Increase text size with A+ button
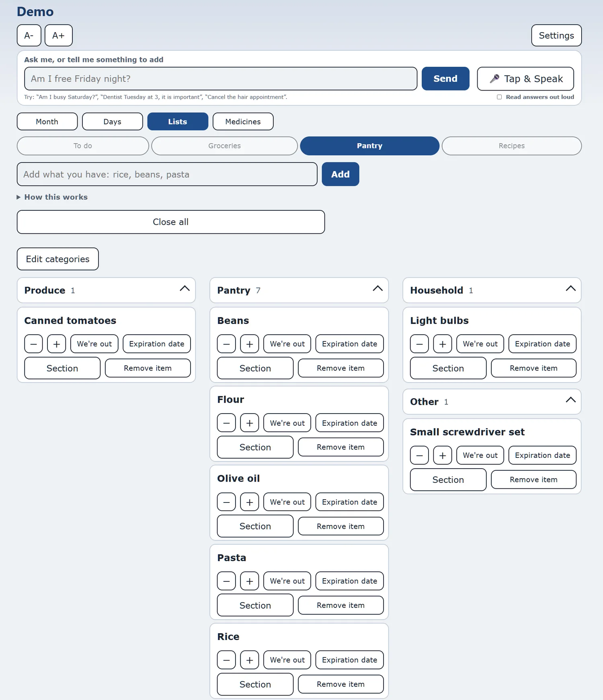Image resolution: width=603 pixels, height=700 pixels. [x=59, y=35]
